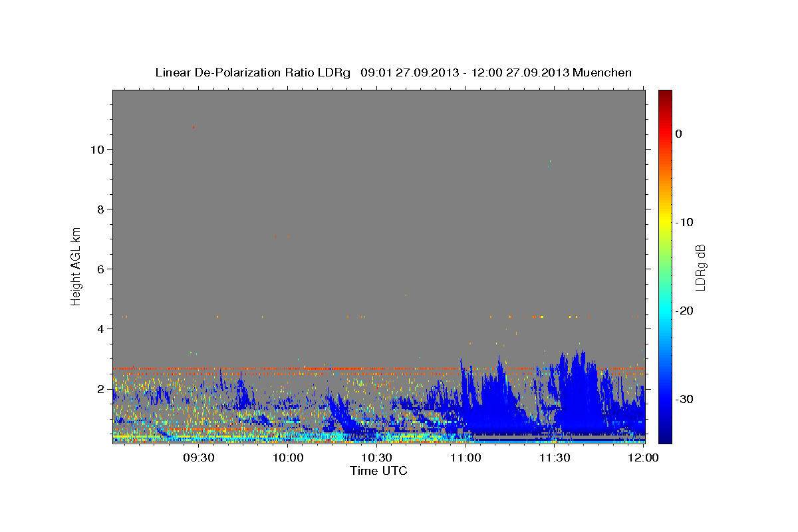This screenshot has width=798, height=532.
Task: Click the height tick label 2
Action: [x=101, y=388]
